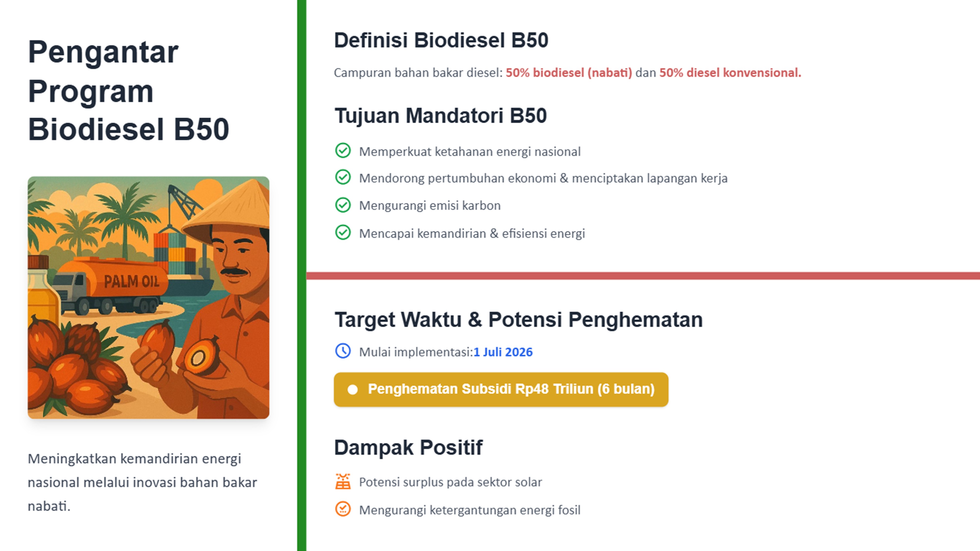Click the red 50% biodiesel (nabati) text
The width and height of the screenshot is (980, 551).
click(569, 73)
